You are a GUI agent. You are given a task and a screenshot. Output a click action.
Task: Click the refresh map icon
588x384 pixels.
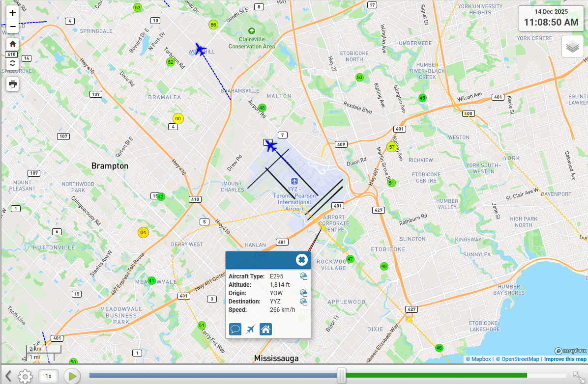(x=13, y=63)
